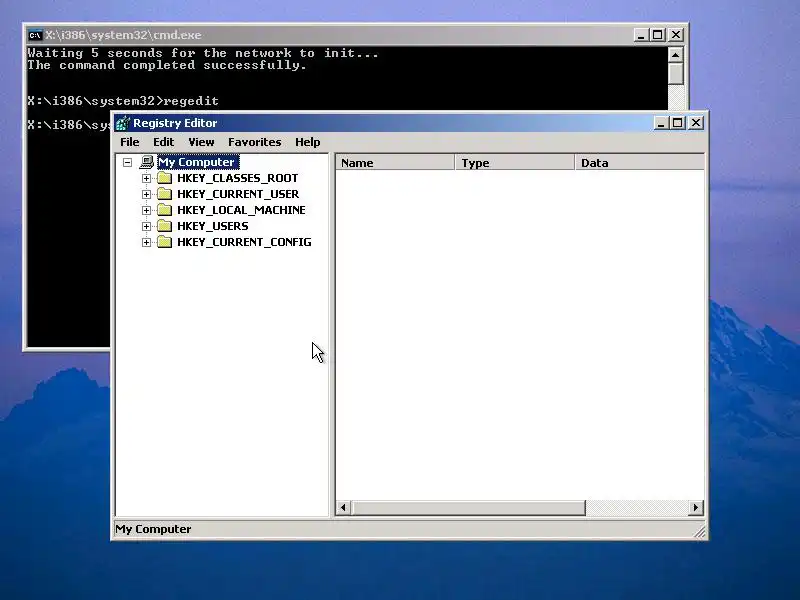Screen dimensions: 800x600
Task: Open the File menu in Registry Editor
Action: point(130,142)
